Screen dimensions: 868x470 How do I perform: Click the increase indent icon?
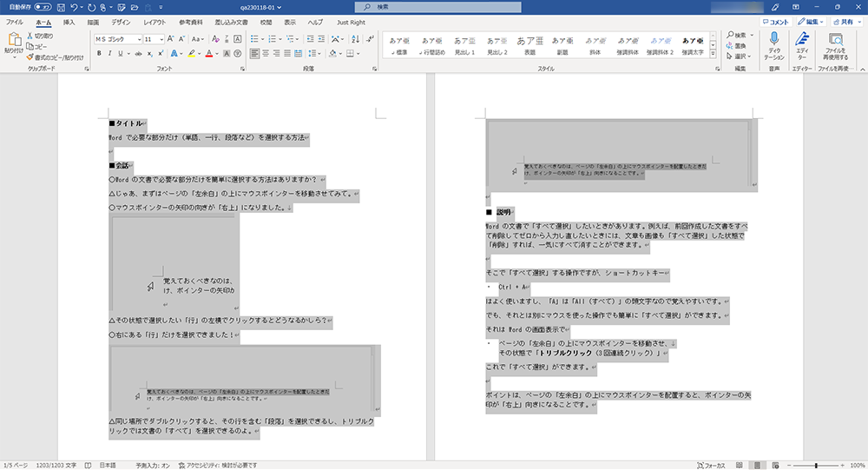point(321,39)
